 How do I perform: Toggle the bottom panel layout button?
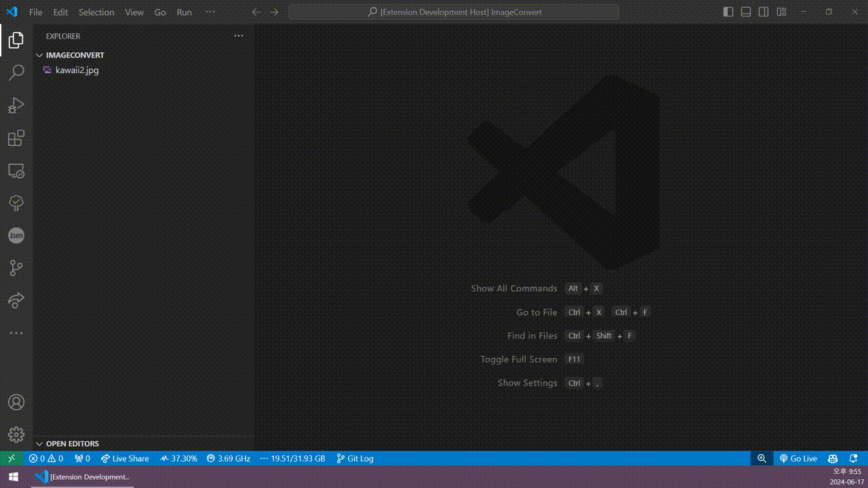click(746, 12)
